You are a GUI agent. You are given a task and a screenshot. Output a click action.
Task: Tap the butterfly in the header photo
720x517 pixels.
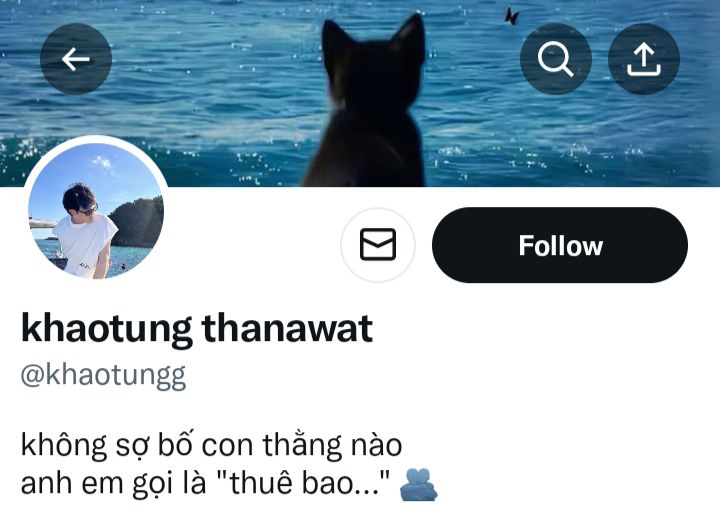[x=511, y=17]
